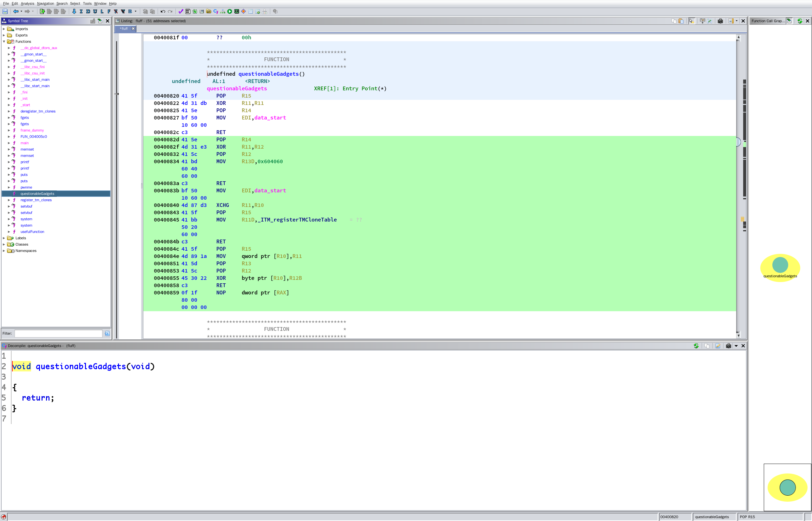Toggle Function Call Graph location navigation button
The height and width of the screenshot is (521, 812).
point(789,21)
